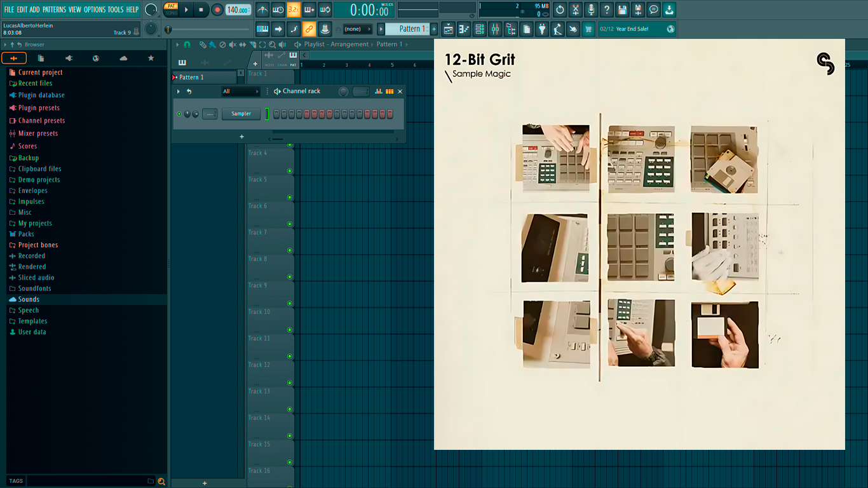This screenshot has width=868, height=488.
Task: Toggle typing keyboard to piano icon
Action: (x=262, y=29)
